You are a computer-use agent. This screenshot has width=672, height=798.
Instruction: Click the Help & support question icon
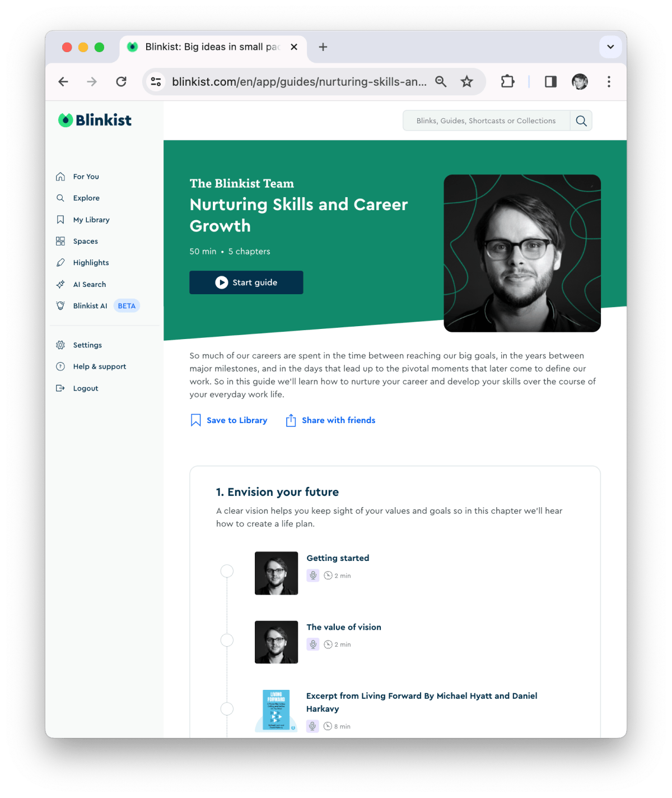pyautogui.click(x=60, y=366)
